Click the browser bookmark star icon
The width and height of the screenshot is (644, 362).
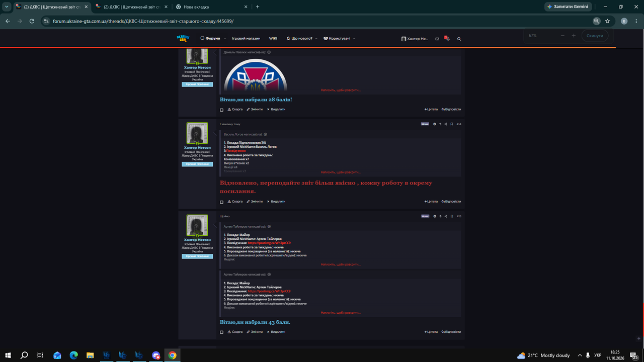coord(608,21)
